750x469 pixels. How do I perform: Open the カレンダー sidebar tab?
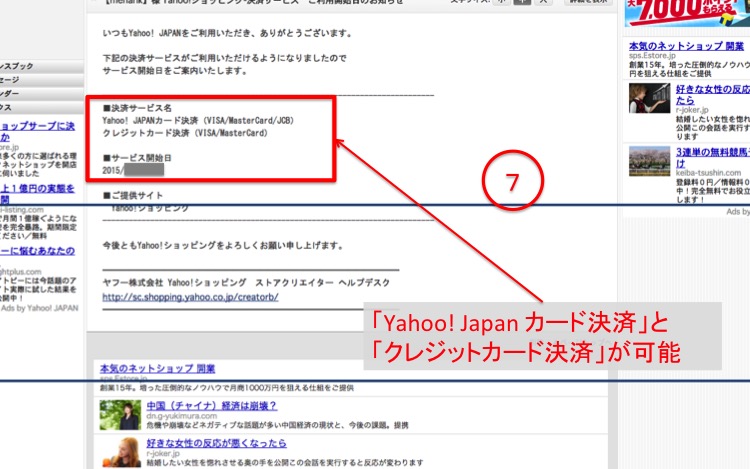click(42, 93)
